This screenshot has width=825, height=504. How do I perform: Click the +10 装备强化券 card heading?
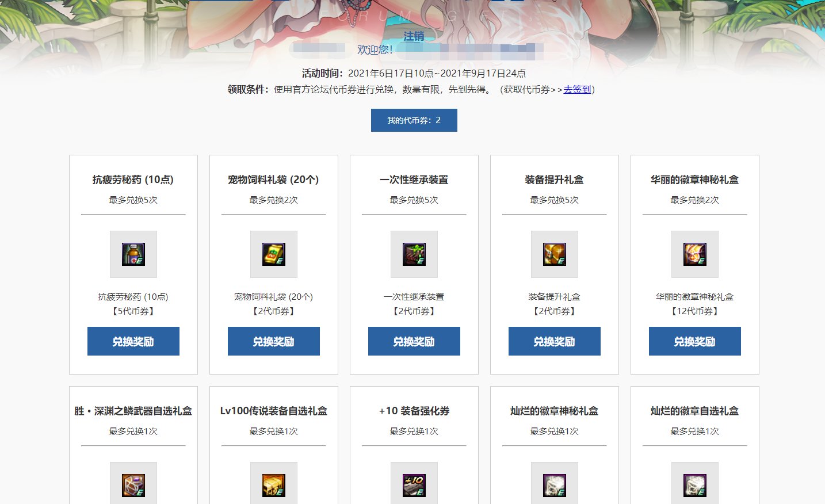414,411
